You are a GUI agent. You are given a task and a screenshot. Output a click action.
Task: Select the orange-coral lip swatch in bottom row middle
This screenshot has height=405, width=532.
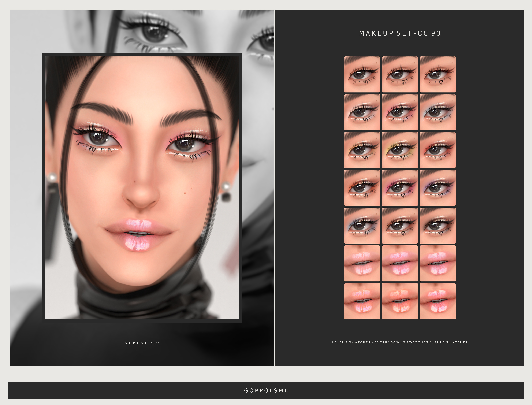point(400,301)
